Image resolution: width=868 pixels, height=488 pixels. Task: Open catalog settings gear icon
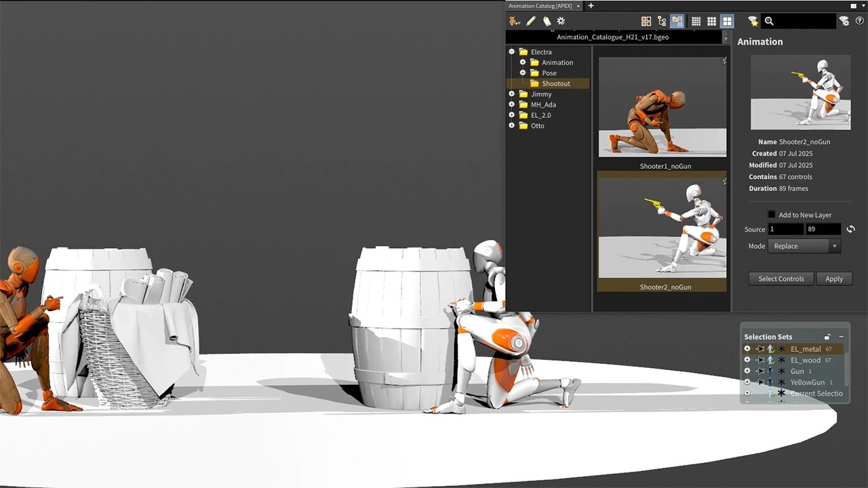[x=561, y=21]
